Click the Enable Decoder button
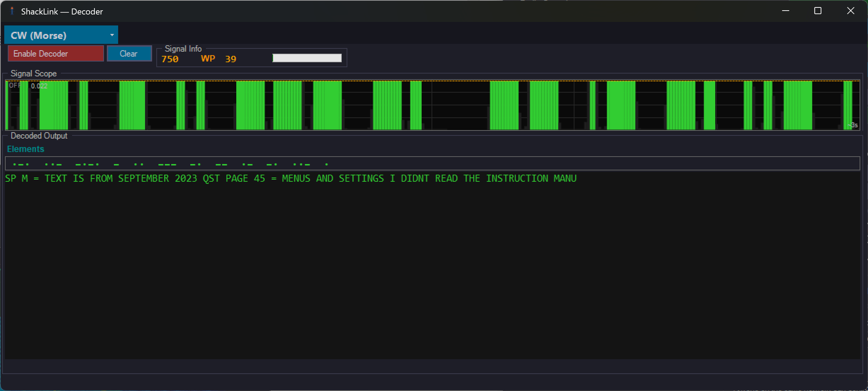The image size is (868, 391). [56, 53]
